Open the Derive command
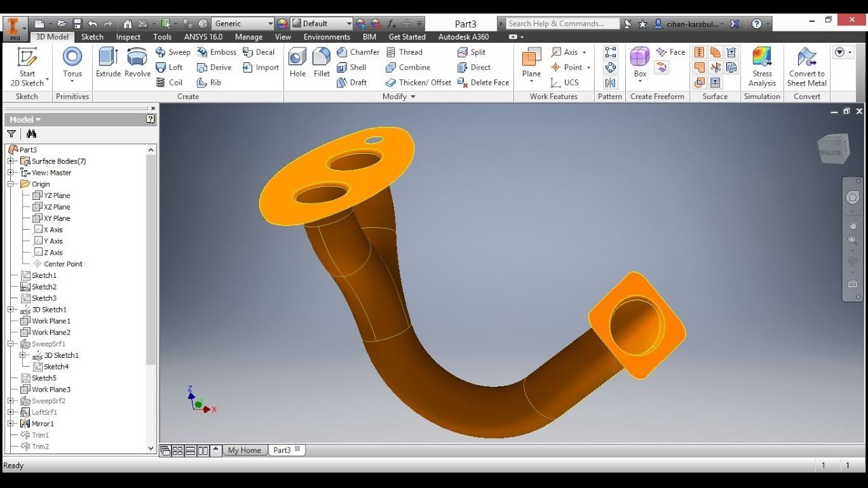Viewport: 868px width, 488px height. (x=214, y=67)
